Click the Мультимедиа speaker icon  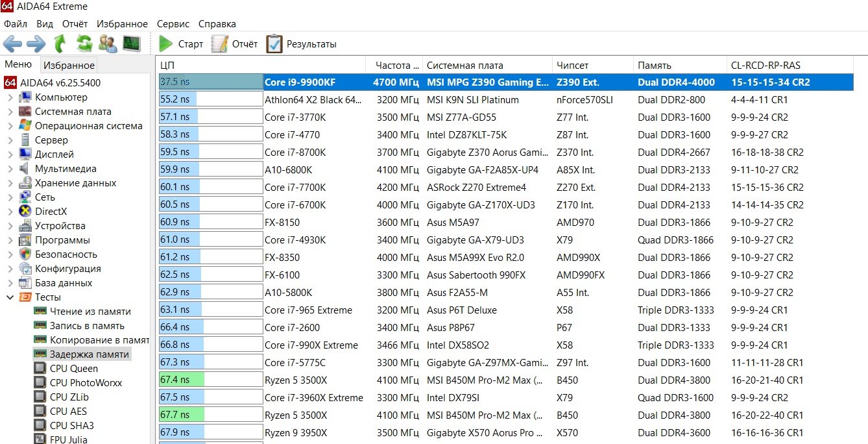(x=25, y=169)
